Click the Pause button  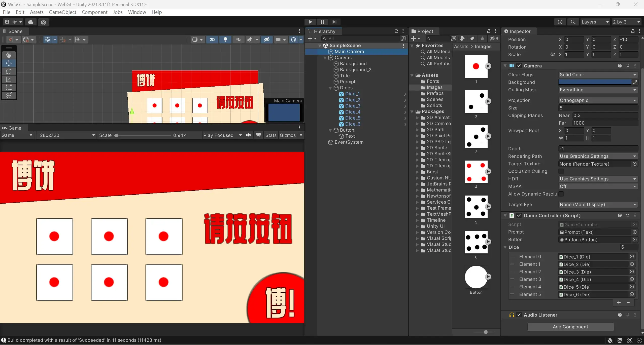pos(322,22)
